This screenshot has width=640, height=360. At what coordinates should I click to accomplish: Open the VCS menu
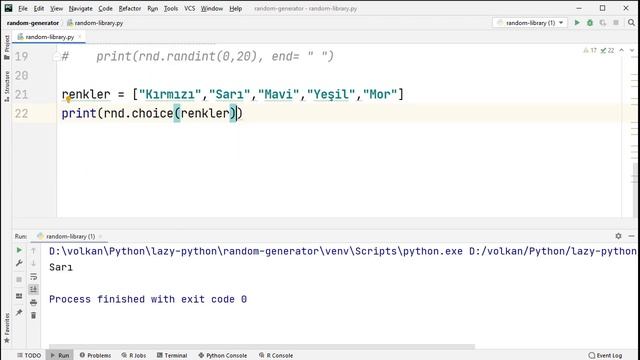pyautogui.click(x=190, y=8)
